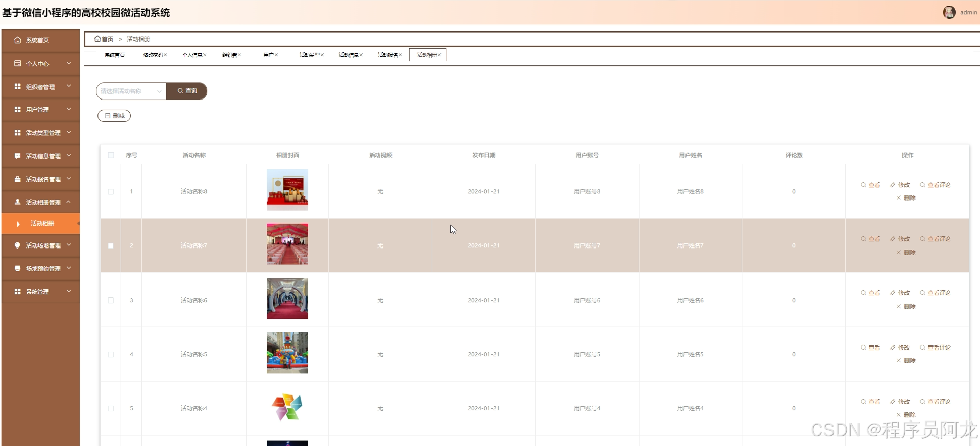Click the 查询 search button
This screenshot has height=446, width=980.
pos(187,91)
